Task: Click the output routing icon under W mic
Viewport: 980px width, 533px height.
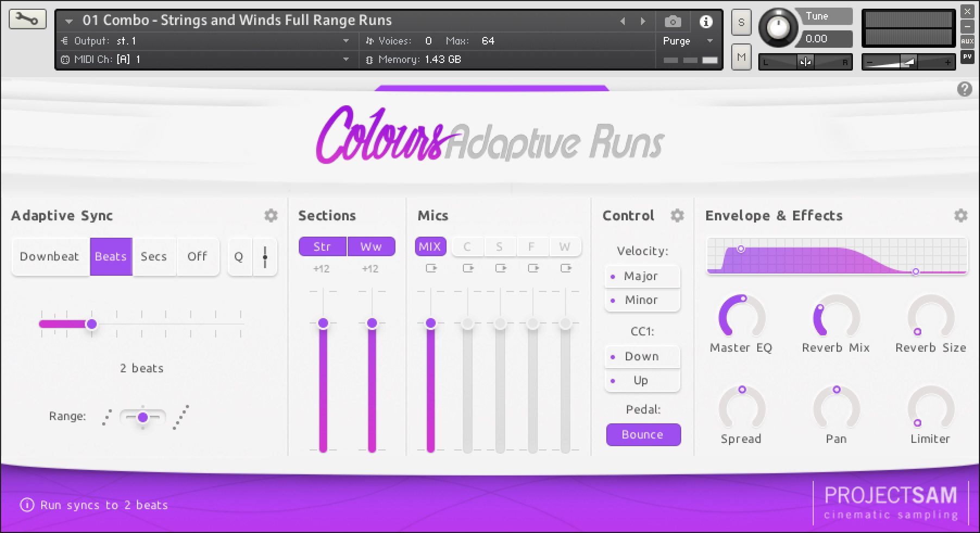Action: [566, 268]
